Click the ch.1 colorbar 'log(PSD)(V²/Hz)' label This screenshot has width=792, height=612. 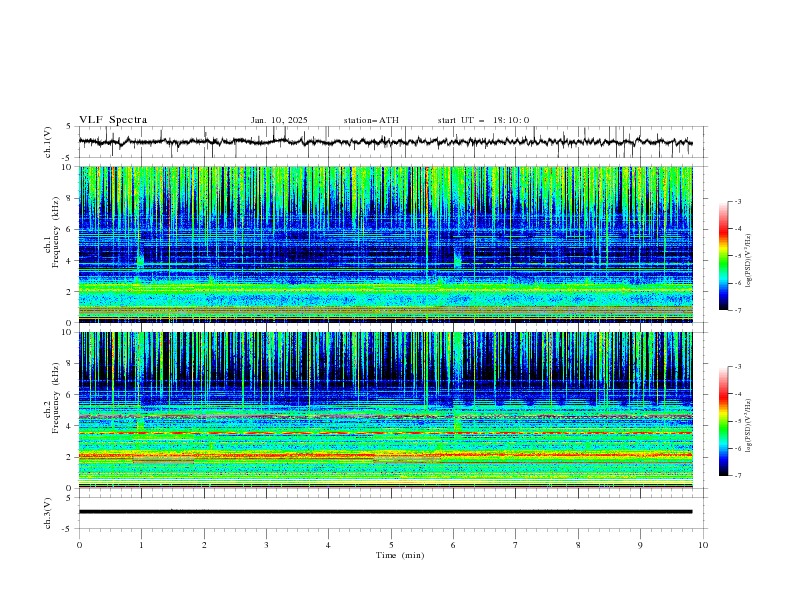pos(749,261)
